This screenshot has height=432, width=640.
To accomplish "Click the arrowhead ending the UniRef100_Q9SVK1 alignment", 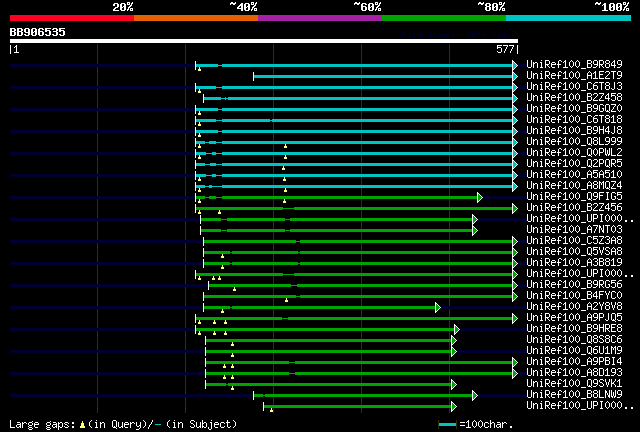I will tap(454, 385).
